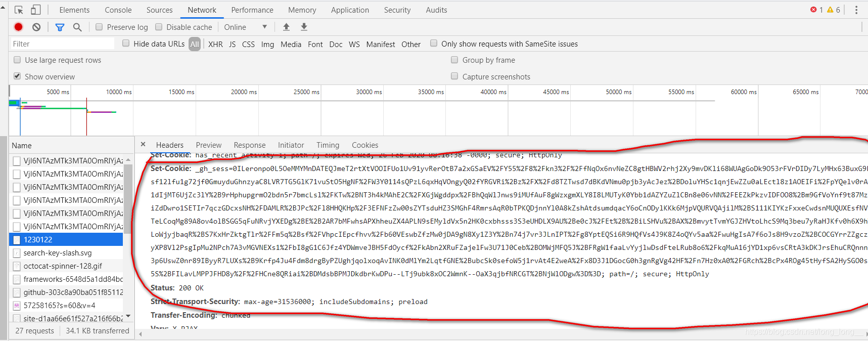Show the Preview tab of the request
The image size is (868, 341).
(209, 145)
